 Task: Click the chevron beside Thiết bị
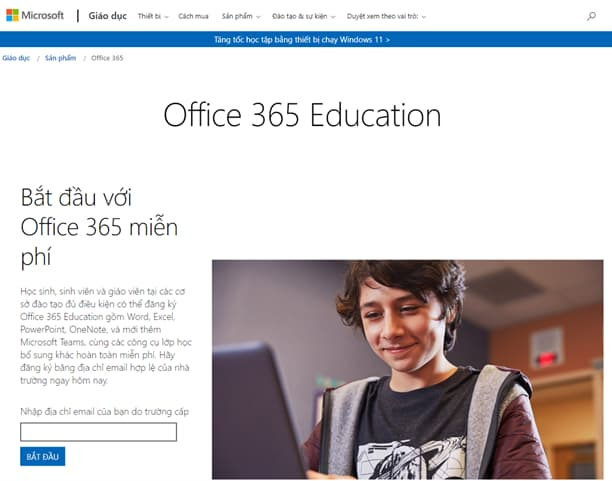point(166,17)
